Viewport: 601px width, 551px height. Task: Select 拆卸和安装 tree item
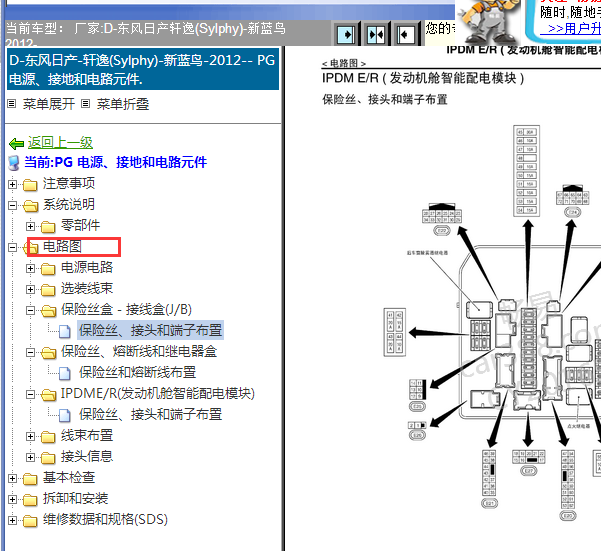point(76,498)
